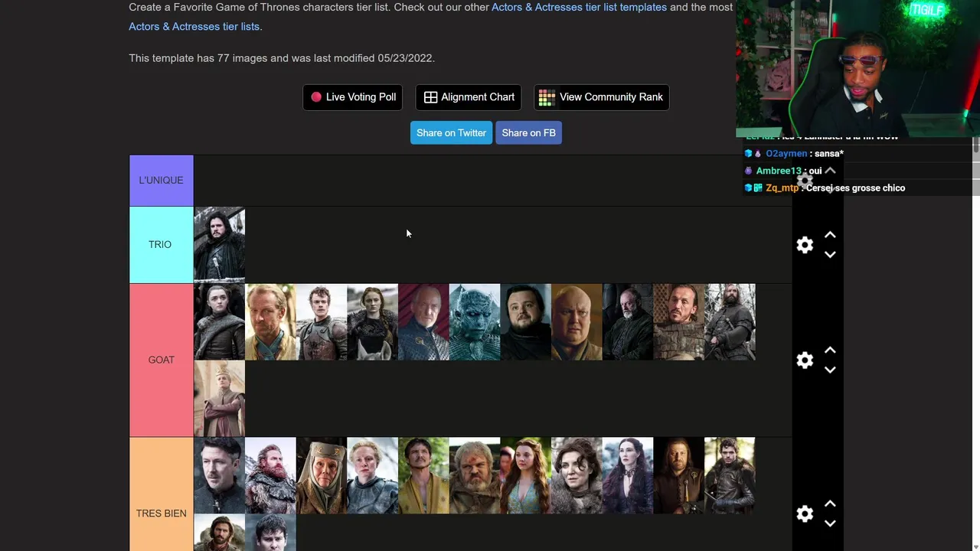The width and height of the screenshot is (980, 551).
Task: Click View Community Rank button
Action: coord(601,97)
